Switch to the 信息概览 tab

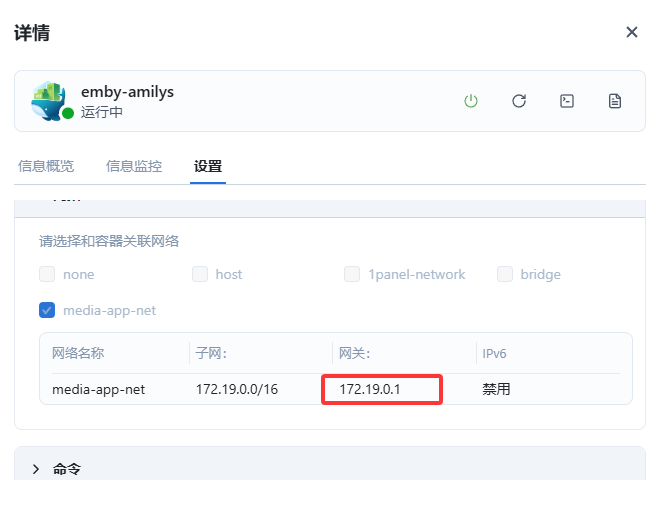[x=46, y=166]
